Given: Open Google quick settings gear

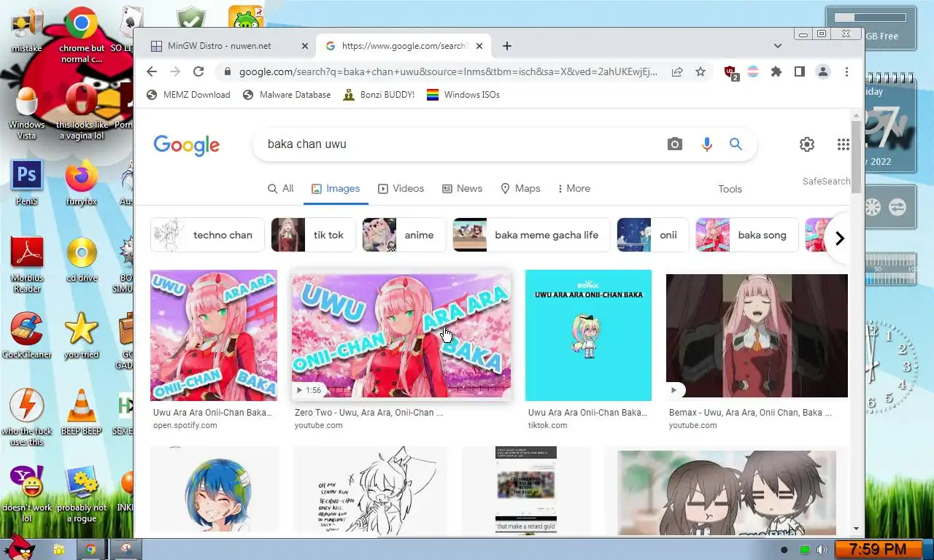Looking at the screenshot, I should click(x=807, y=144).
